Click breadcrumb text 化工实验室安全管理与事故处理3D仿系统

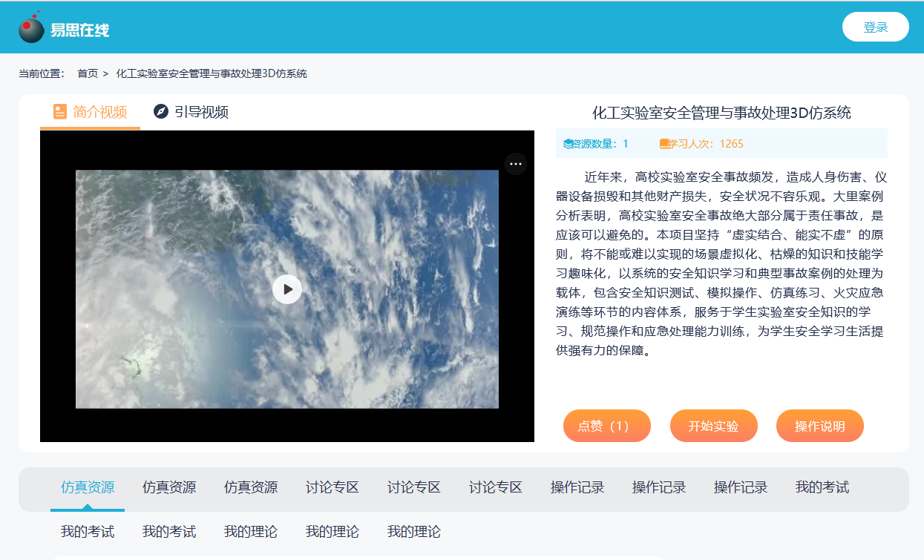(212, 73)
